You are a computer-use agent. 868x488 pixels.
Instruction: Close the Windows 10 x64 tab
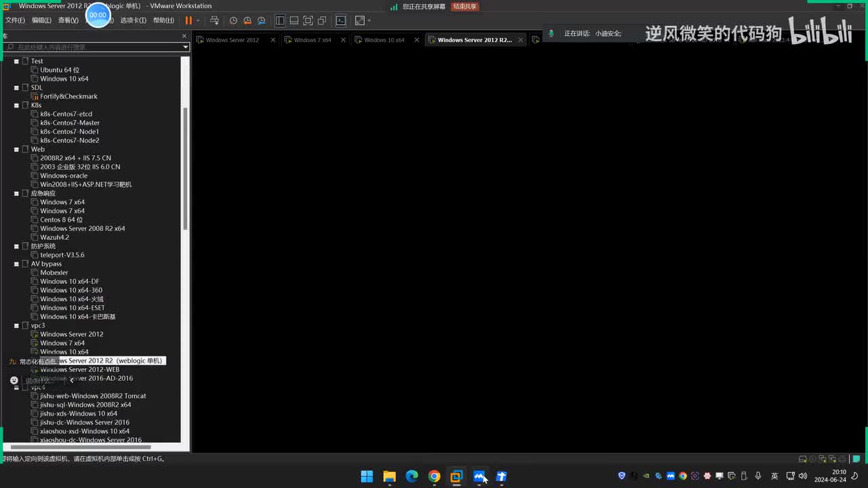pyautogui.click(x=416, y=40)
